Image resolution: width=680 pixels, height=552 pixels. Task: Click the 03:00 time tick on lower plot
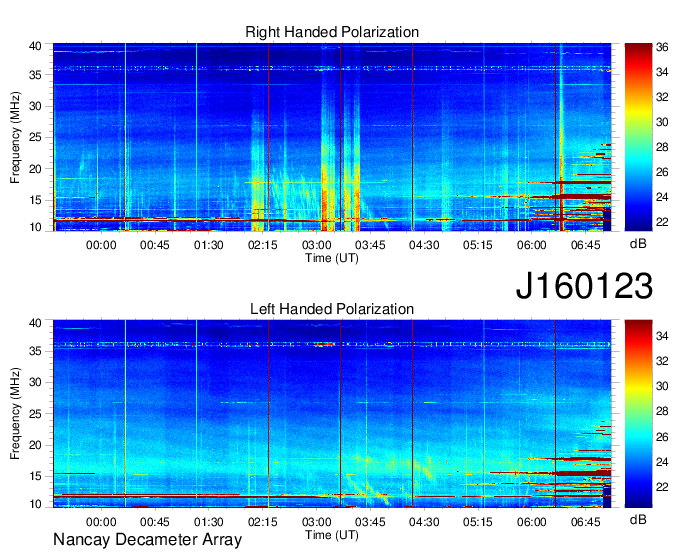click(x=317, y=522)
